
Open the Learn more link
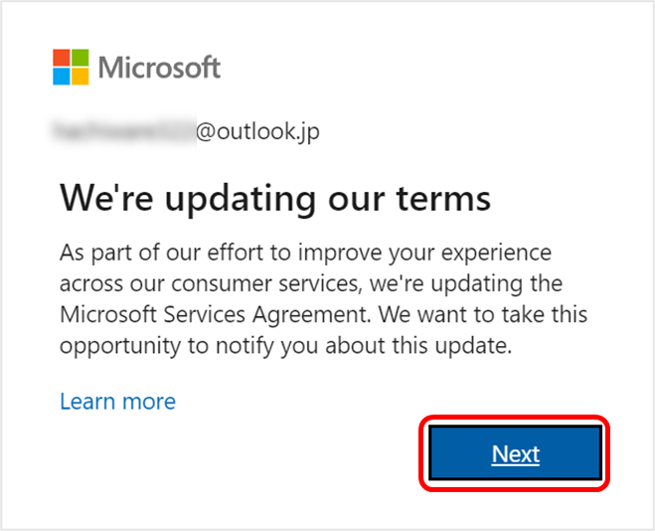[117, 402]
